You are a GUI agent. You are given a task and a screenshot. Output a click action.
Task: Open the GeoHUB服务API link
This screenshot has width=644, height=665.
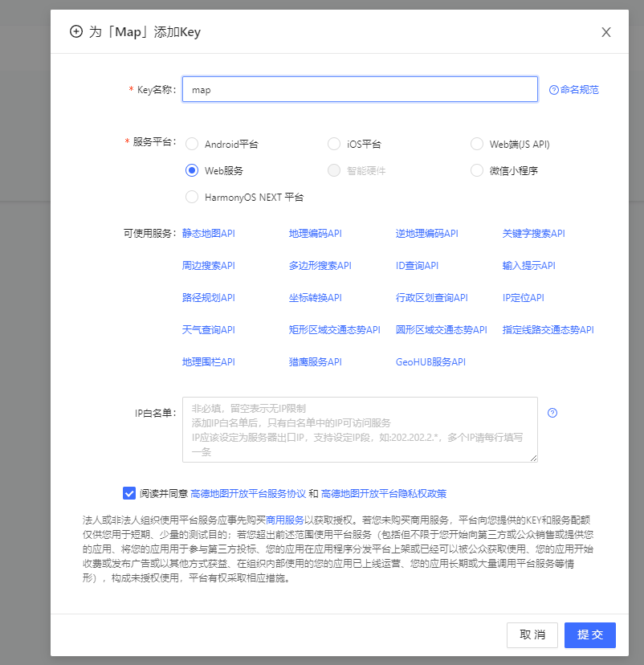pos(430,361)
